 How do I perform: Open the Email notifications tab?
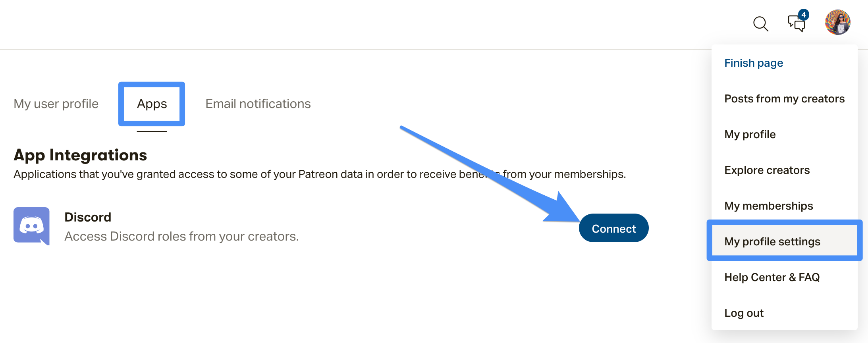(x=258, y=104)
